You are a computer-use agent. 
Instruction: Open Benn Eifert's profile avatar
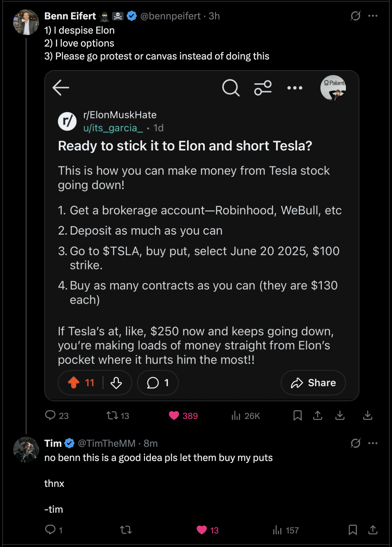(x=26, y=22)
